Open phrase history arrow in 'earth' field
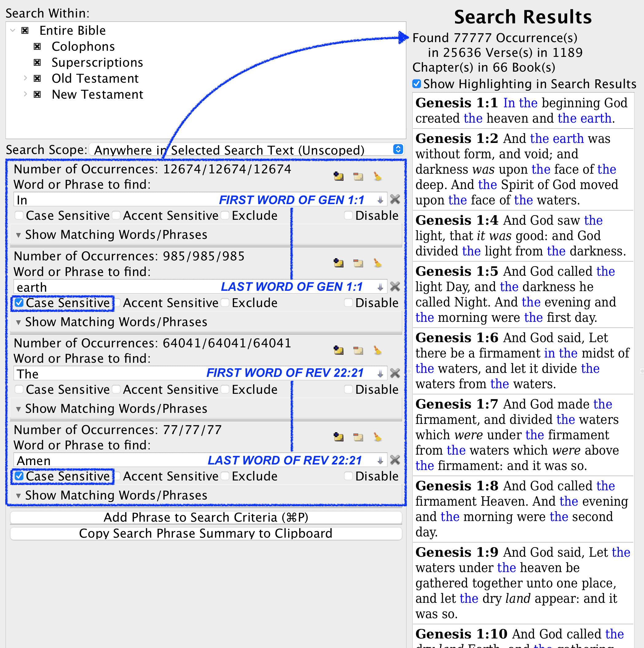The width and height of the screenshot is (644, 648). tap(380, 287)
